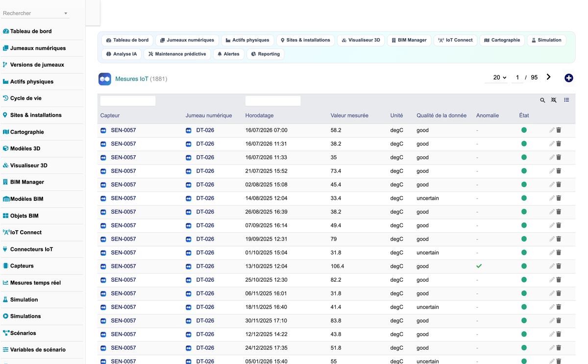Click the timestamp 24/12/2025 17:35
The height and width of the screenshot is (364, 588).
(x=266, y=348)
